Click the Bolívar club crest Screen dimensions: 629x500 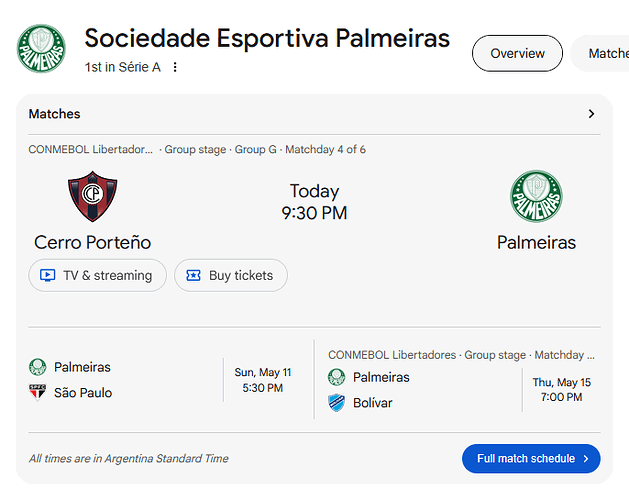tap(336, 402)
